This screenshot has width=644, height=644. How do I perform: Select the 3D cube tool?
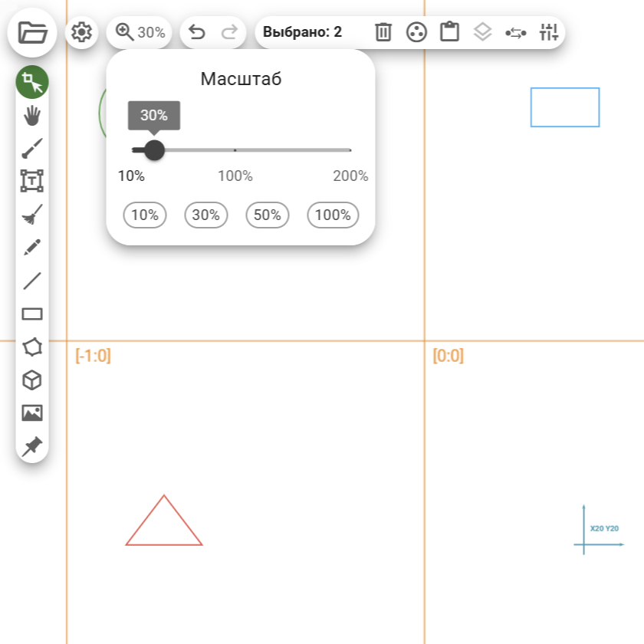pos(32,380)
